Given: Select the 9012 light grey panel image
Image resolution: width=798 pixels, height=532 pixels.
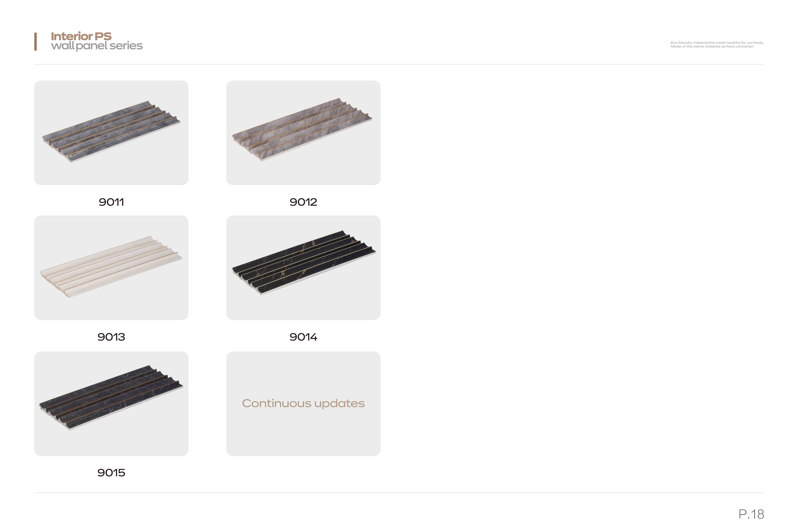Looking at the screenshot, I should pos(303,133).
